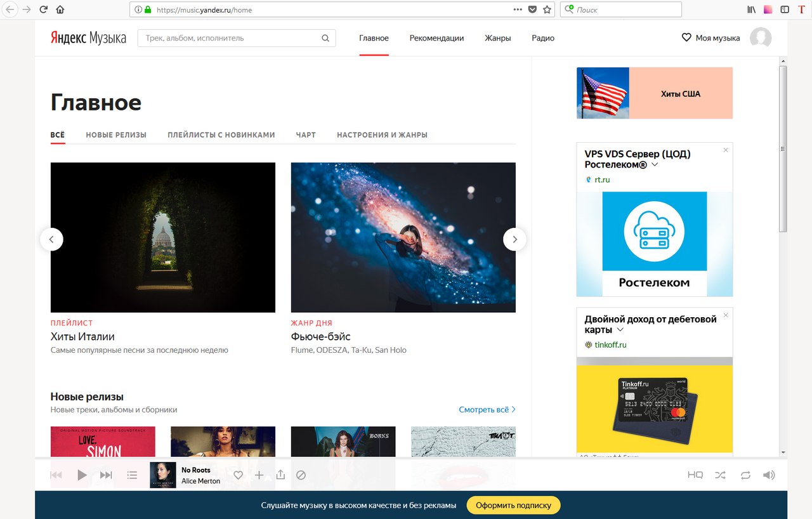812x519 pixels.
Task: Click the browser forward arrow
Action: [27, 10]
